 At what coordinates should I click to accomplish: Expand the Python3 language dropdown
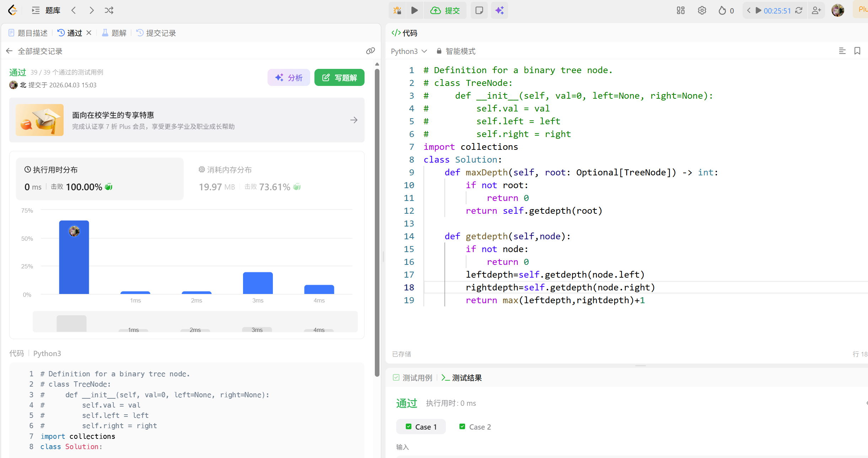[409, 51]
